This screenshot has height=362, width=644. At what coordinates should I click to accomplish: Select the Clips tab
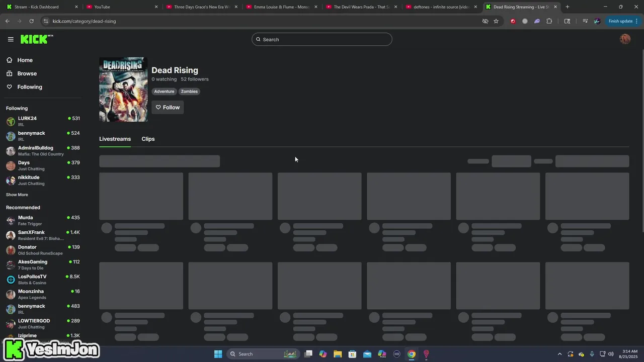point(148,139)
